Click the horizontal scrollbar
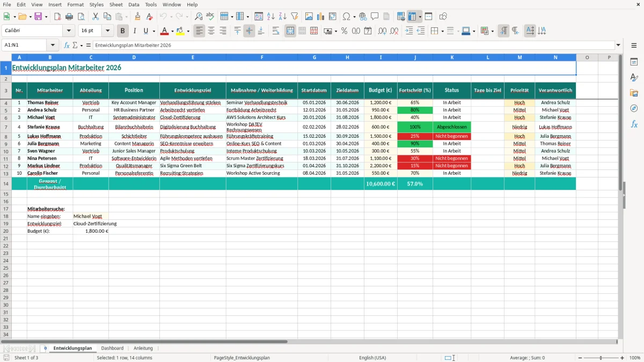This screenshot has height=362, width=644. tap(144, 342)
